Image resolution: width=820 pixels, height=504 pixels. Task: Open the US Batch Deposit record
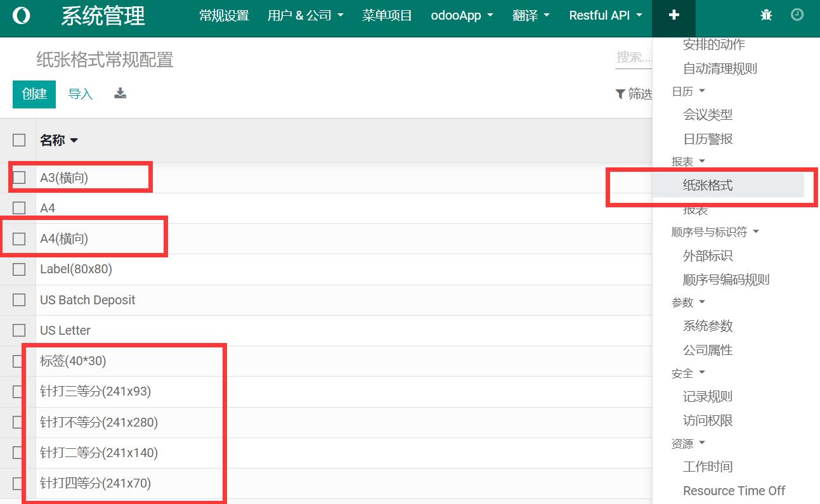[88, 300]
